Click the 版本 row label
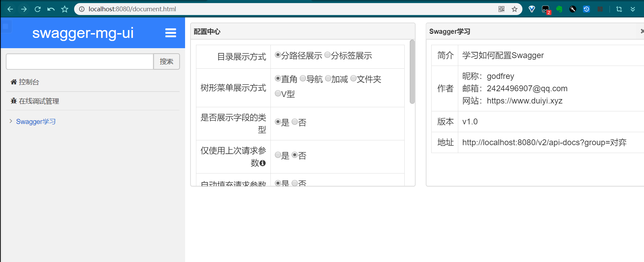This screenshot has width=644, height=262. [x=446, y=122]
